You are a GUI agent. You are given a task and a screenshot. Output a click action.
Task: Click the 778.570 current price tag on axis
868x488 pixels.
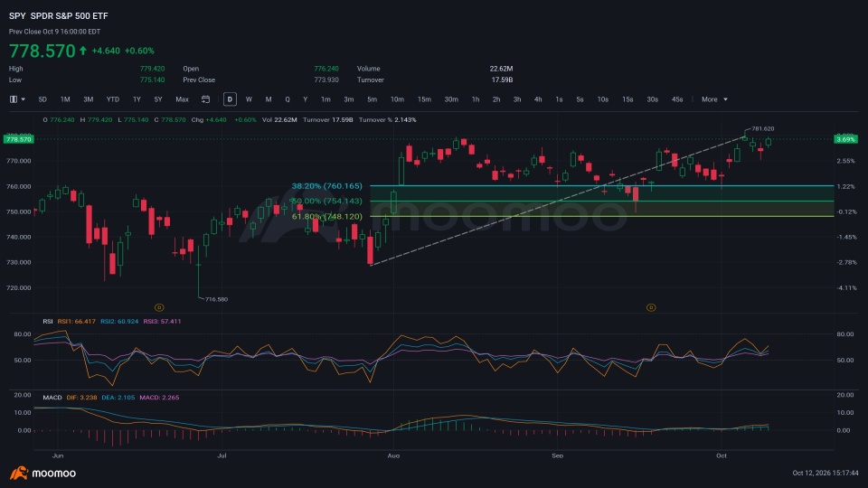[19, 139]
